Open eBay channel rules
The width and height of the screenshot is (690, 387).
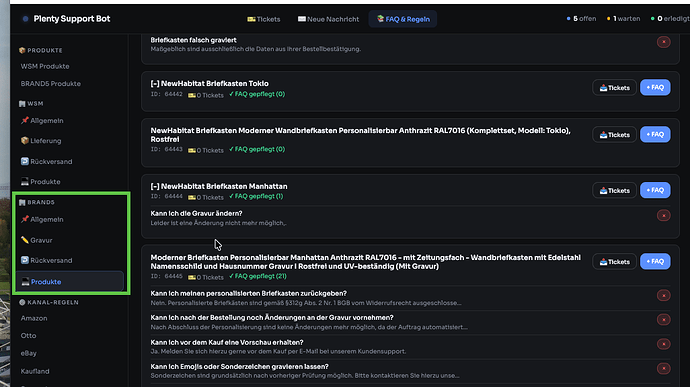tap(29, 353)
